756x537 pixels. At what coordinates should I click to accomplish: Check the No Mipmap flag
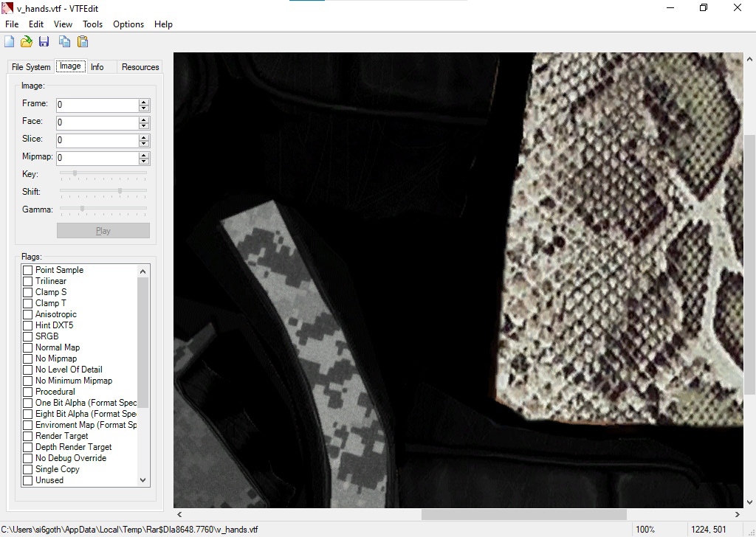coord(28,358)
